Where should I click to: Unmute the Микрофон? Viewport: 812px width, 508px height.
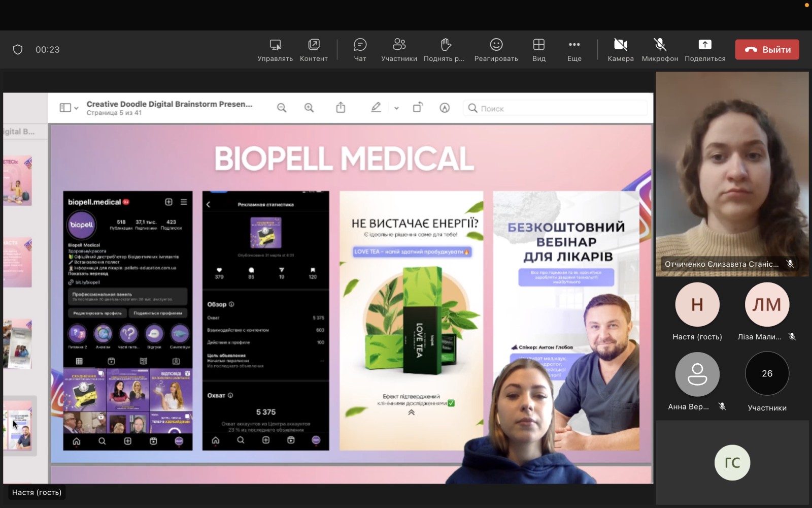click(x=660, y=50)
